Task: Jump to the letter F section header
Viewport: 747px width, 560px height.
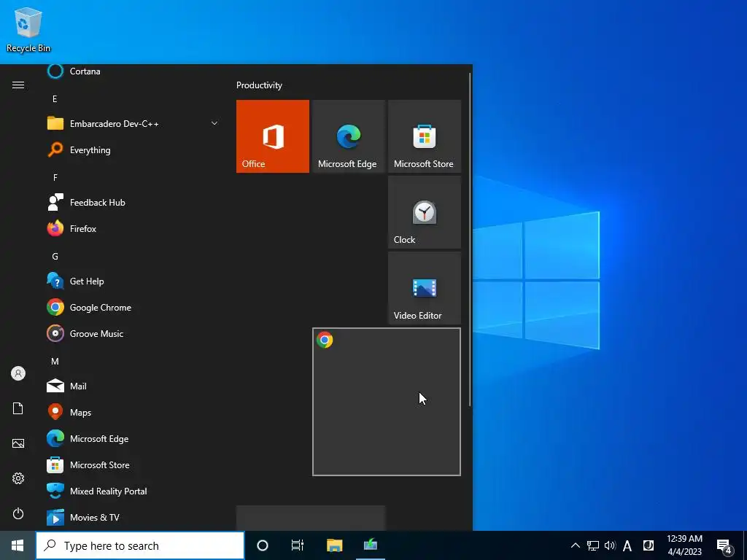Action: (x=55, y=178)
